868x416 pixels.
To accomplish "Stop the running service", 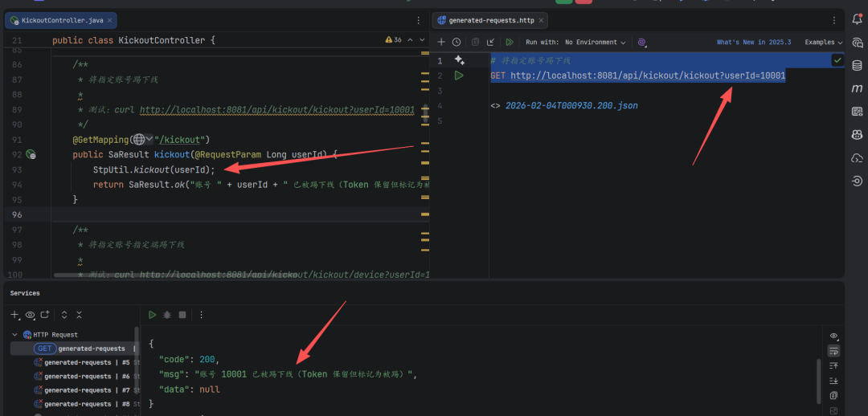I will [x=182, y=315].
